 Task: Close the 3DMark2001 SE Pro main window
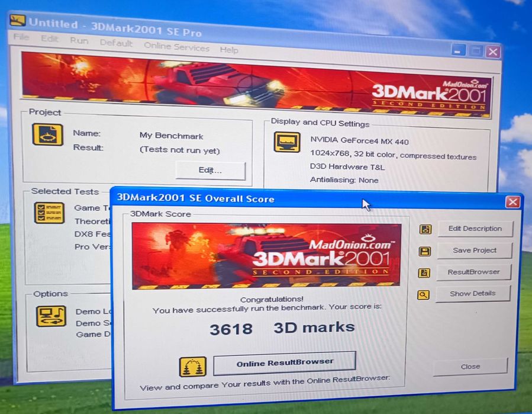493,52
